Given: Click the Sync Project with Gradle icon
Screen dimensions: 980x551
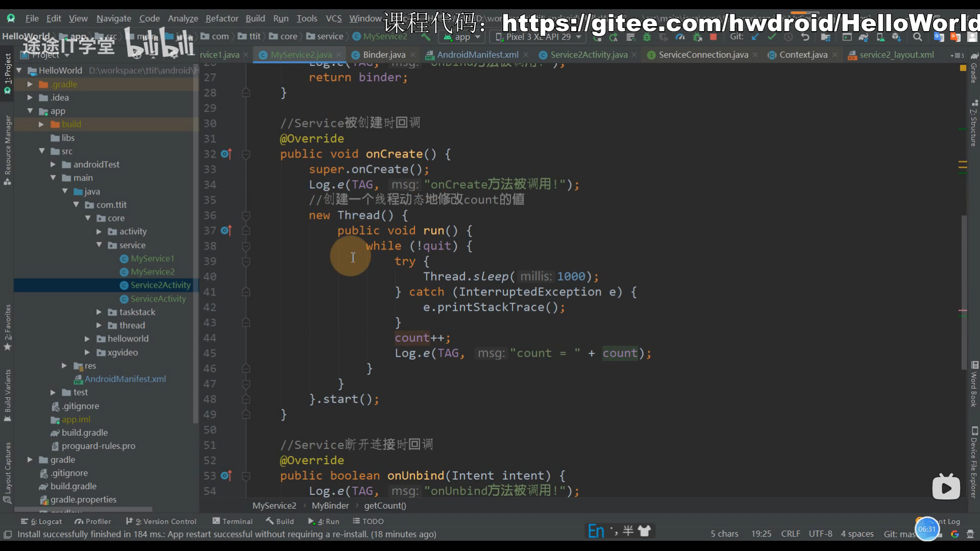Looking at the screenshot, I should point(864,37).
